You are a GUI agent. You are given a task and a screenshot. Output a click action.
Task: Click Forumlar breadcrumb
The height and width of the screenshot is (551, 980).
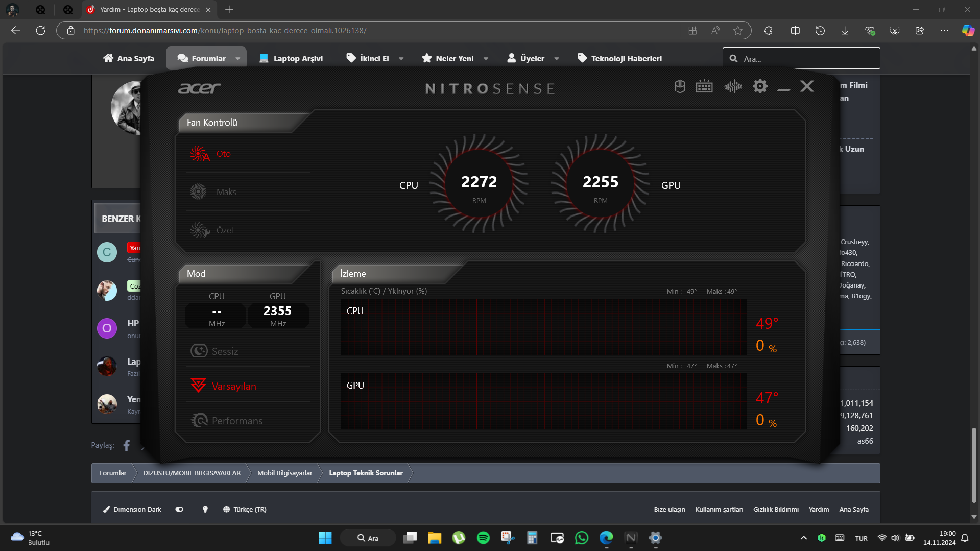(x=113, y=473)
